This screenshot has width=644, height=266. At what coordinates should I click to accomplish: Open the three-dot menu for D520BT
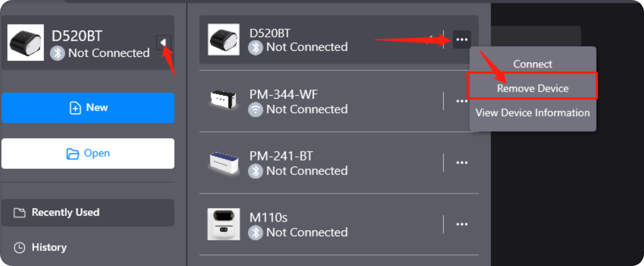(462, 39)
